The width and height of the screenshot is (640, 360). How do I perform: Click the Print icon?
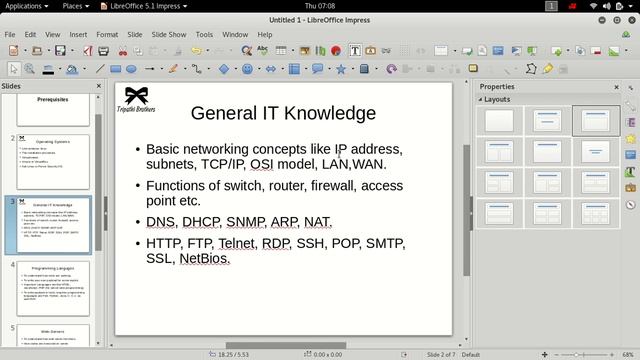tap(104, 51)
